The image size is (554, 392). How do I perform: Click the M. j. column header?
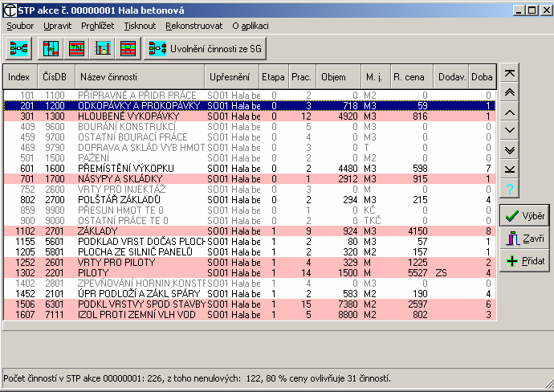coord(376,76)
